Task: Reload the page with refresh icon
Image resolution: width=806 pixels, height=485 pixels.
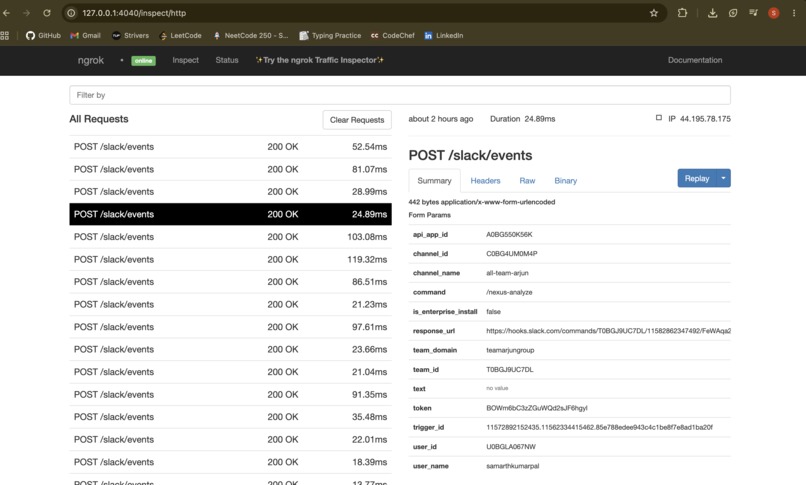Action: tap(47, 13)
